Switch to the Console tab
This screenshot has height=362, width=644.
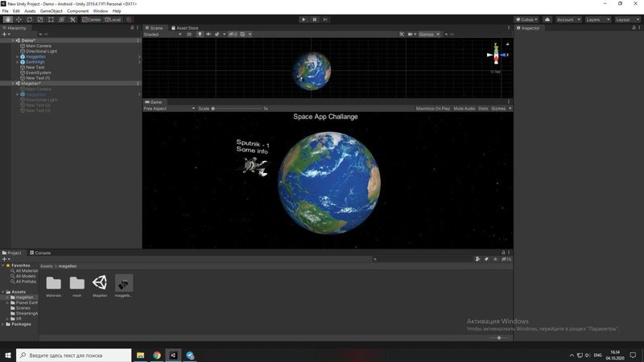tap(42, 253)
